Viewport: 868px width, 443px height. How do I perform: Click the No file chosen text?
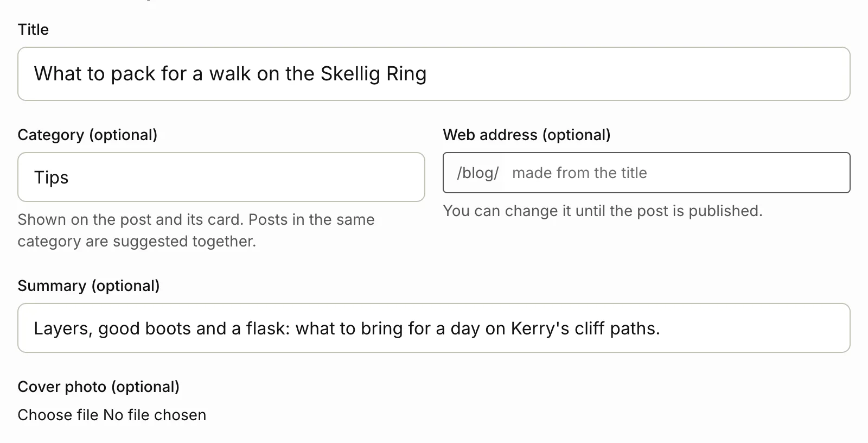tap(155, 415)
